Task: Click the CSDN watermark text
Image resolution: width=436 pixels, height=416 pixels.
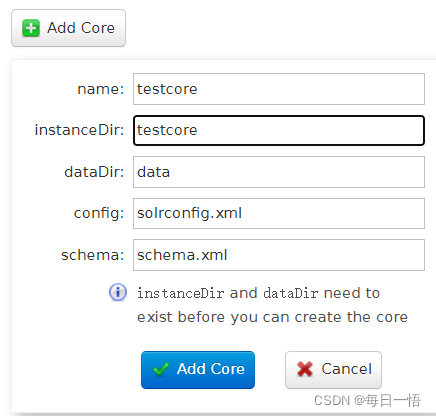Action: click(367, 400)
